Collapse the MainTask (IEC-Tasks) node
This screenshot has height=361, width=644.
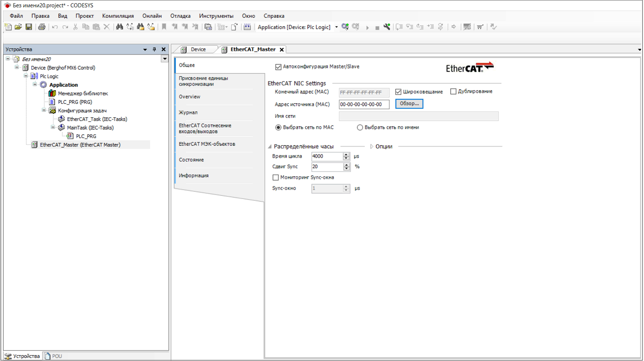52,127
